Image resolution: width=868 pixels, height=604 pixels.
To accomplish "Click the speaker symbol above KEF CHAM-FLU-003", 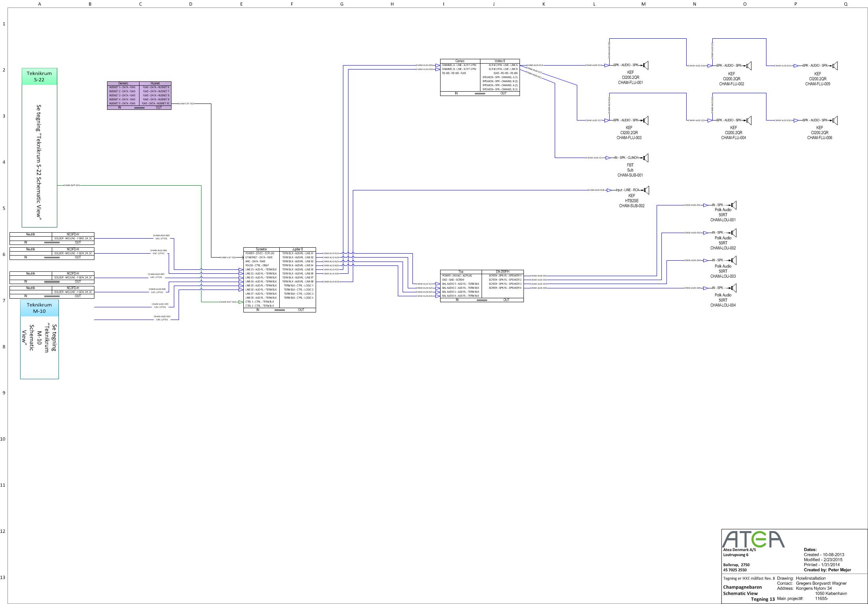I will [646, 120].
